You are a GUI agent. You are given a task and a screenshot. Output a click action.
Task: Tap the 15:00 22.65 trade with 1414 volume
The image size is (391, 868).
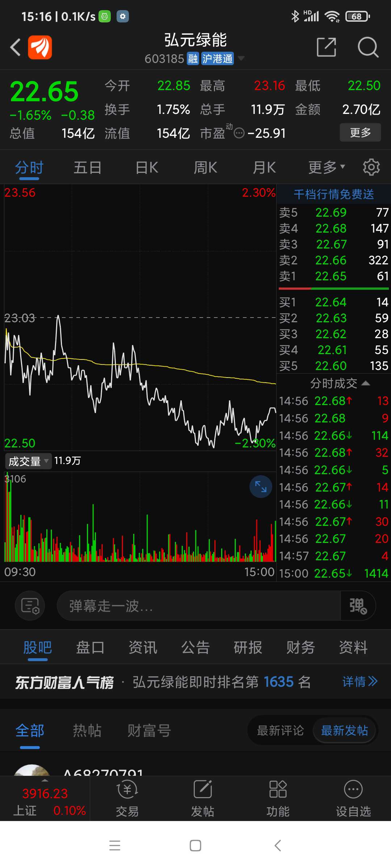click(333, 573)
